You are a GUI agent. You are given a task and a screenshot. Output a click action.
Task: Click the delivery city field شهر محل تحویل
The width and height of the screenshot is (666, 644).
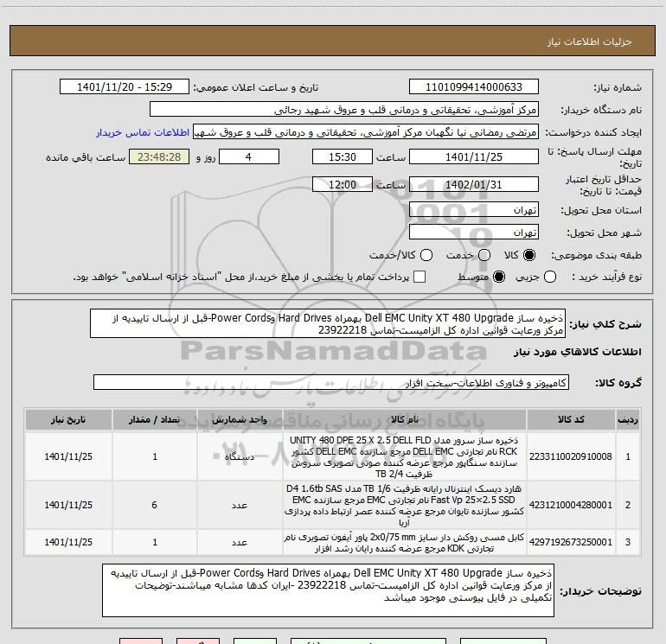tap(474, 233)
